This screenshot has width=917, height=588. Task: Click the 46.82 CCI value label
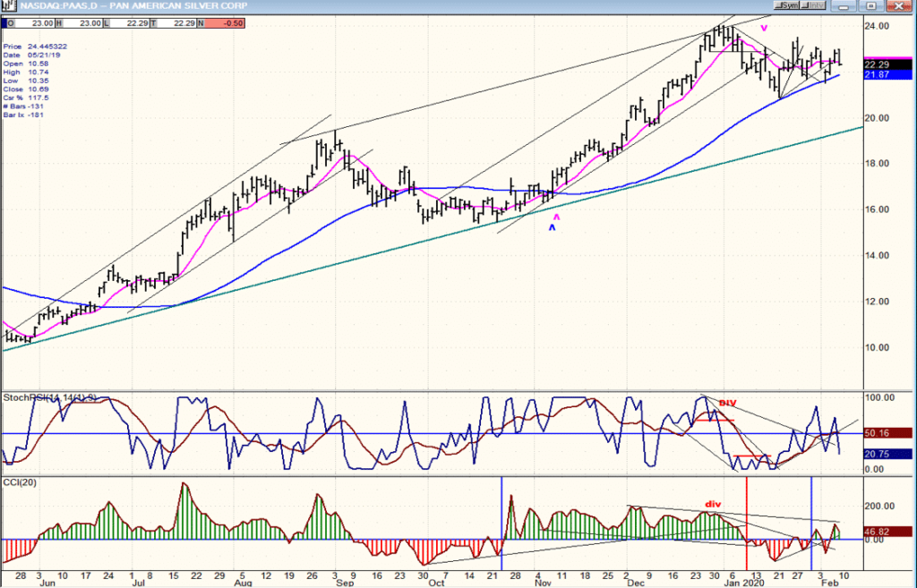(x=887, y=532)
